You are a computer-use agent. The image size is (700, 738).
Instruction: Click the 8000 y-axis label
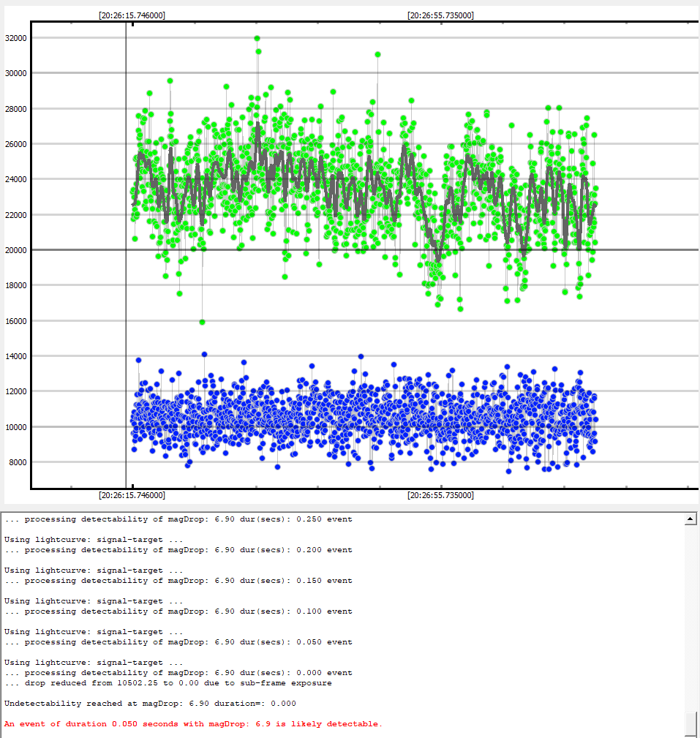tap(18, 463)
